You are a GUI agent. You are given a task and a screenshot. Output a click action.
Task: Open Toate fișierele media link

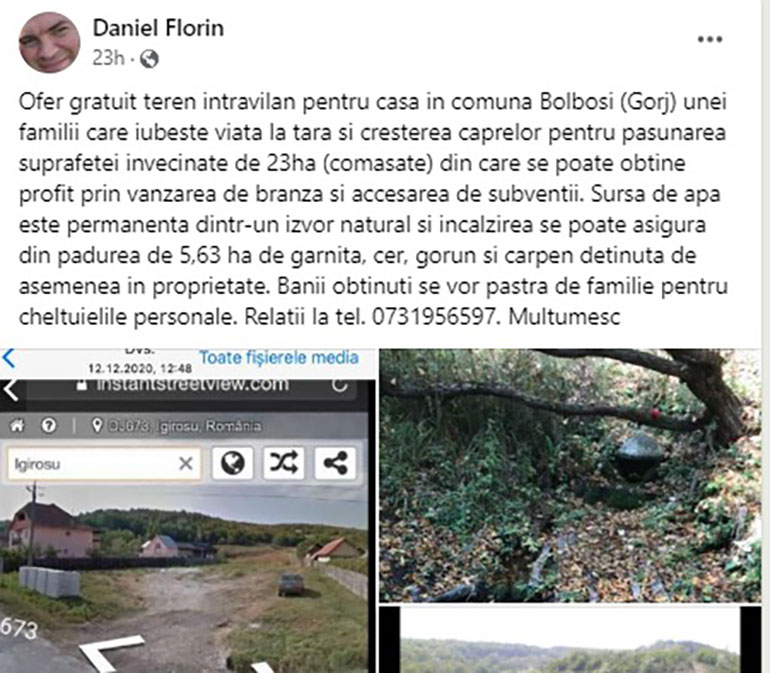279,357
